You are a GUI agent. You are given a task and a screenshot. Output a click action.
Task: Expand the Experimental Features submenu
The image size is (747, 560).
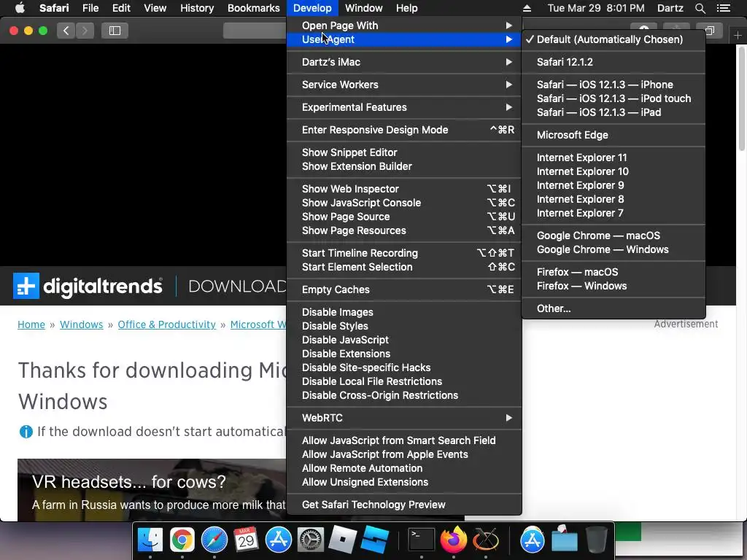click(404, 107)
